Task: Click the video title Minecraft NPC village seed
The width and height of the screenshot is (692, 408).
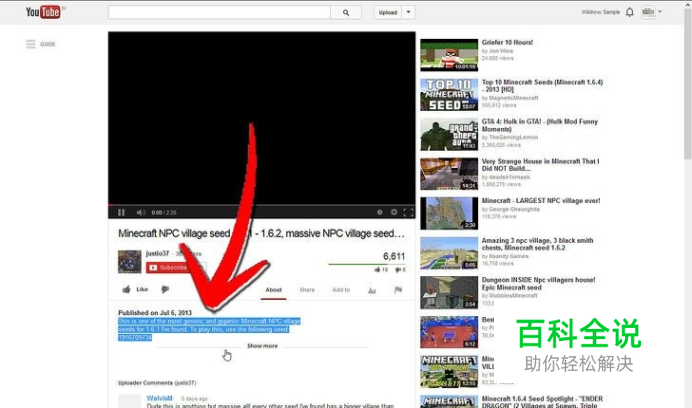Action: pyautogui.click(x=261, y=233)
